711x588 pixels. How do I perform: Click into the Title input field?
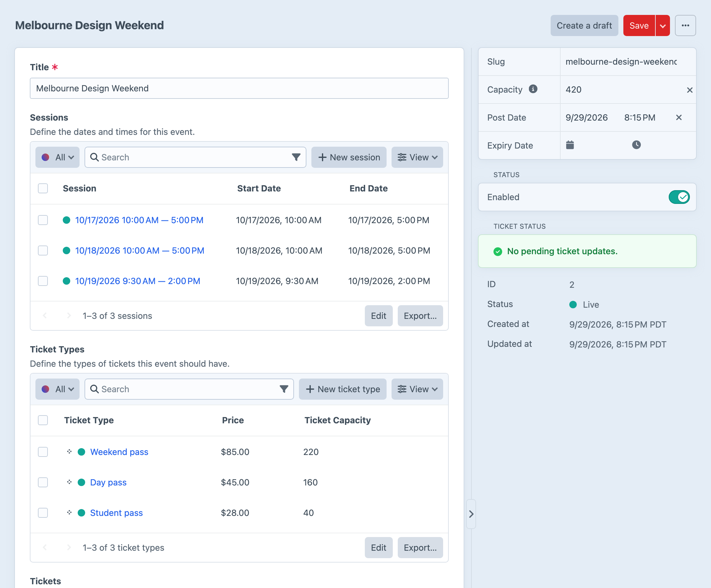point(239,88)
